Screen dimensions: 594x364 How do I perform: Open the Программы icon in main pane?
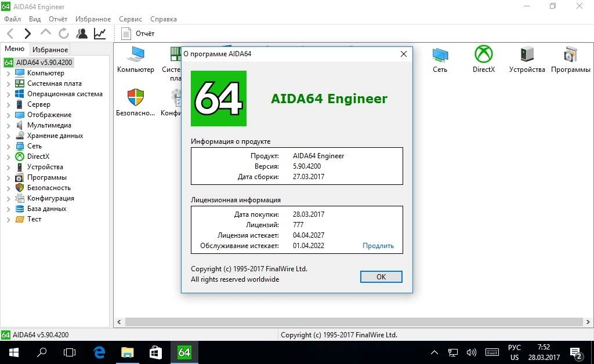[571, 59]
